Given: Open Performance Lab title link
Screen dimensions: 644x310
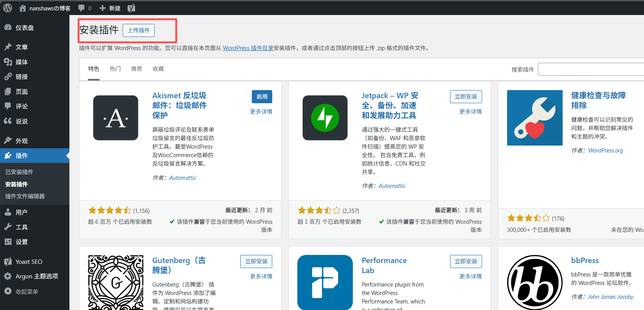Looking at the screenshot, I should [x=384, y=265].
